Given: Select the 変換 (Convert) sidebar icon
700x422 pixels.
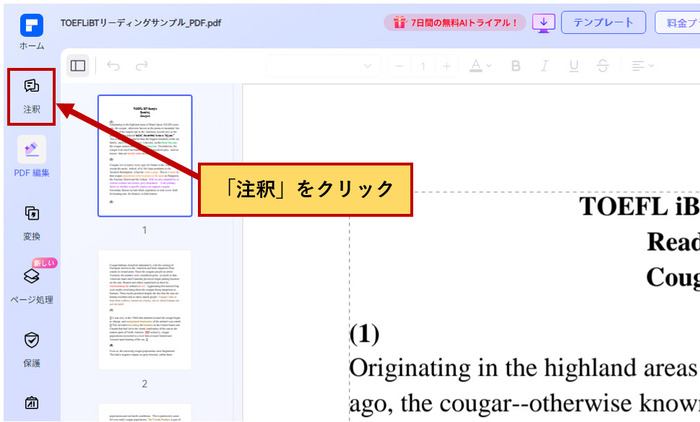Looking at the screenshot, I should (x=31, y=221).
